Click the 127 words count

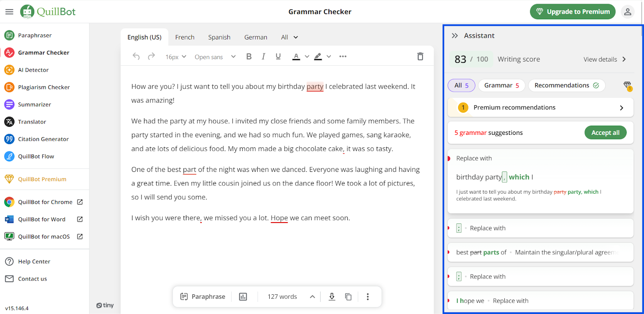click(282, 297)
